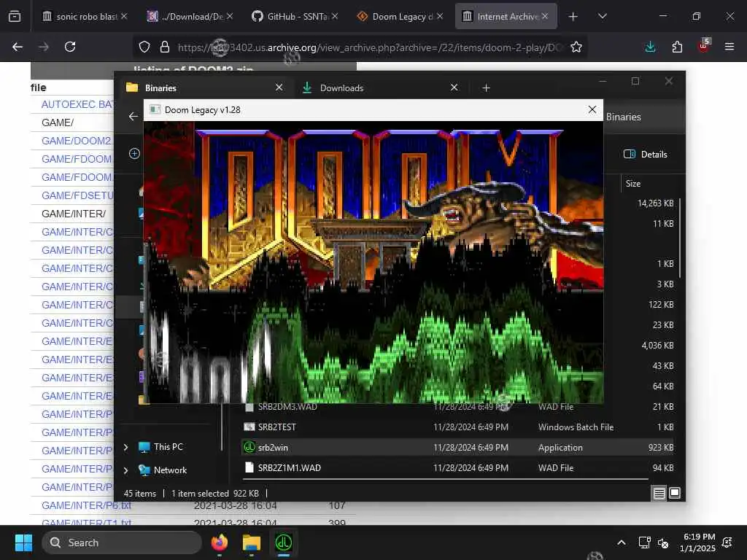Click the Explorer vertical scrollbar

coord(680,238)
